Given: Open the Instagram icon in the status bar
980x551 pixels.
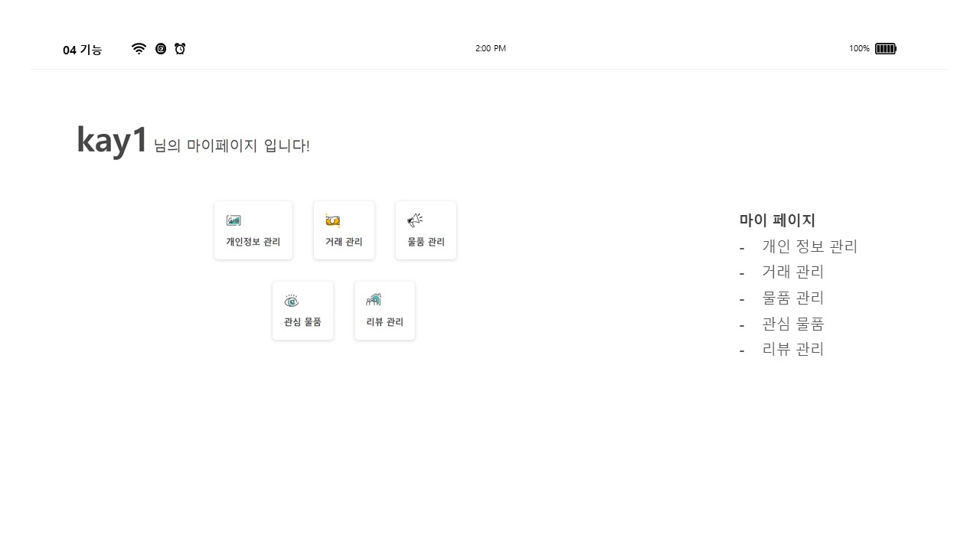Looking at the screenshot, I should tap(161, 48).
